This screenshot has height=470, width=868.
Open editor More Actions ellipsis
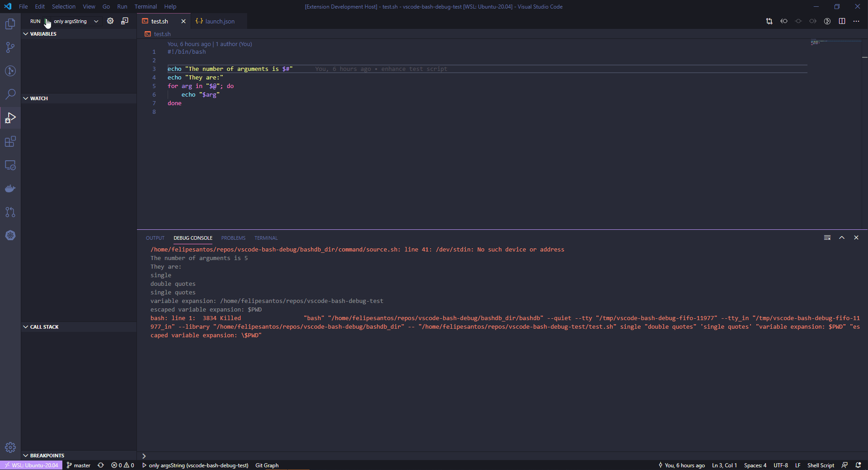pyautogui.click(x=856, y=21)
